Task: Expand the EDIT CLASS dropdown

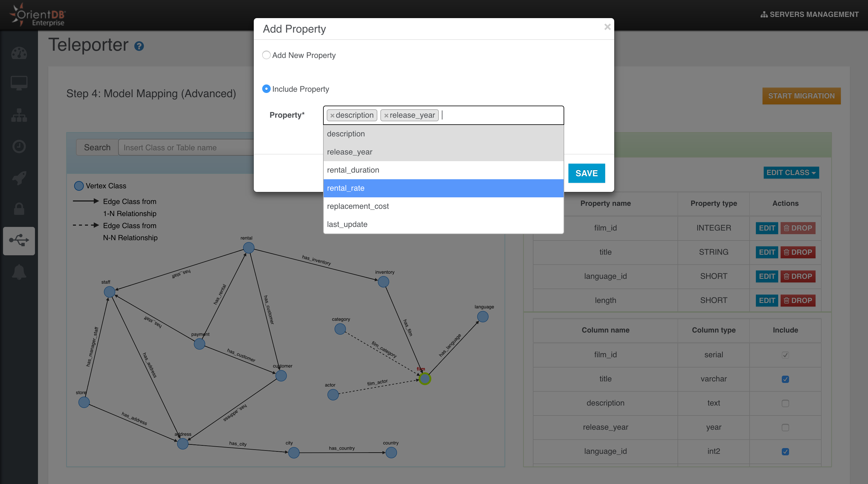Action: point(791,173)
